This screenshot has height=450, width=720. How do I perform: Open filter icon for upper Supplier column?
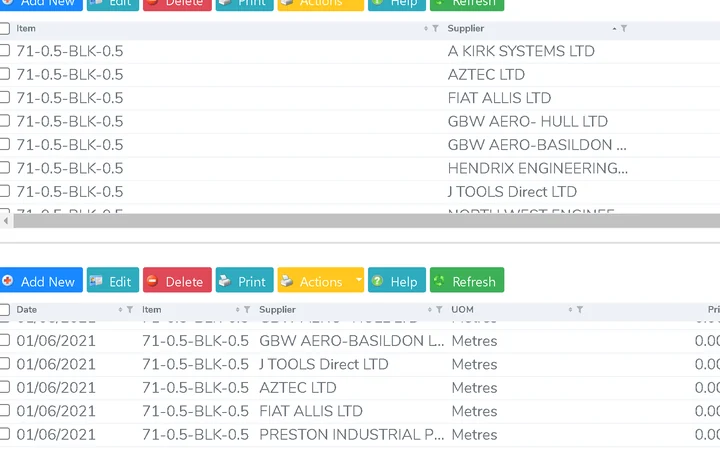point(624,28)
